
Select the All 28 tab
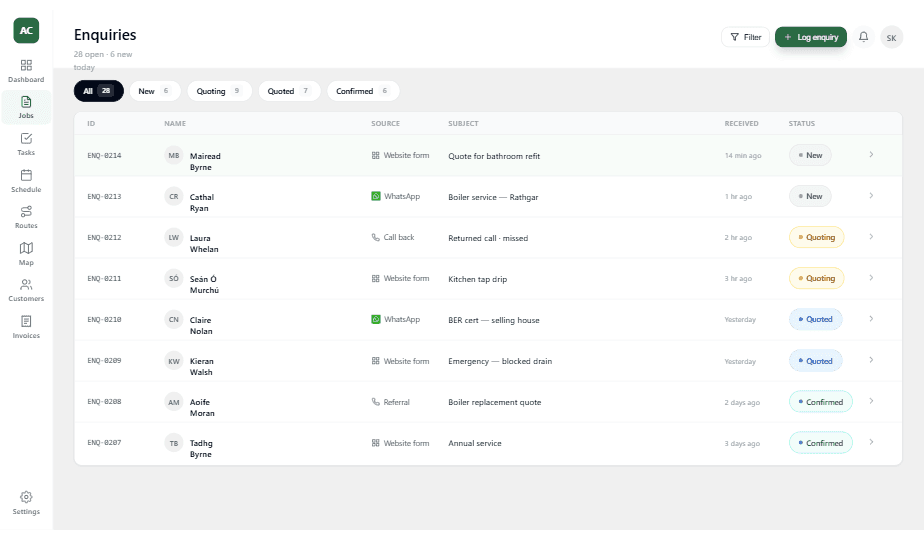(x=98, y=91)
